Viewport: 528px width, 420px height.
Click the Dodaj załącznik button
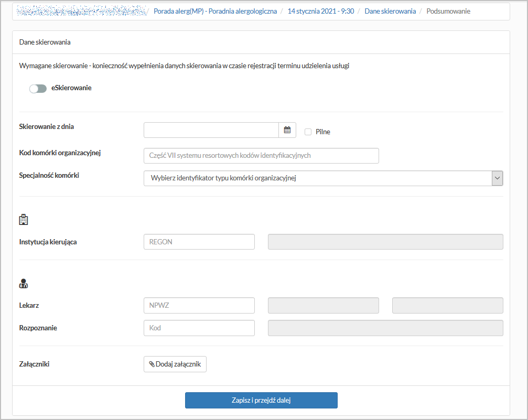coord(175,364)
